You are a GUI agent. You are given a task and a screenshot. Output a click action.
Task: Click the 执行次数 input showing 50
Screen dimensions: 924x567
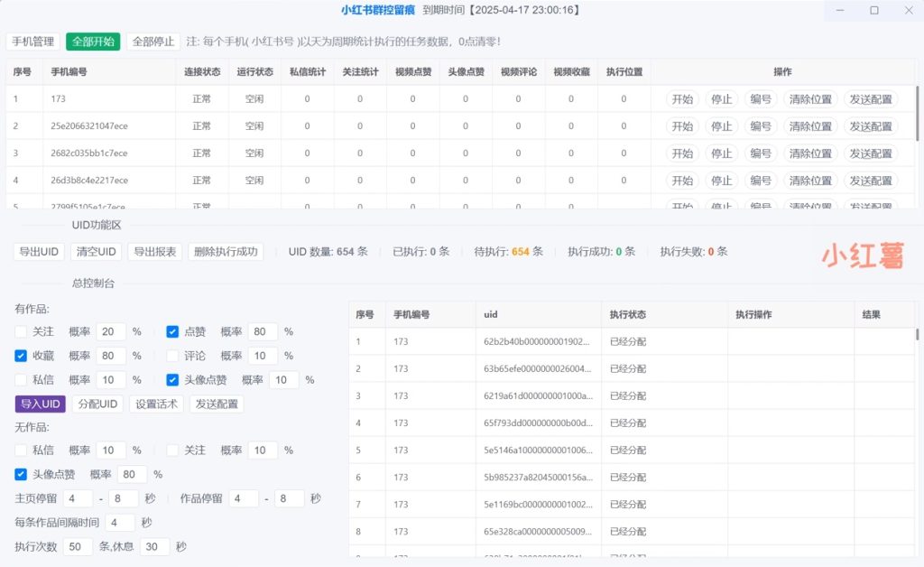pyautogui.click(x=77, y=546)
